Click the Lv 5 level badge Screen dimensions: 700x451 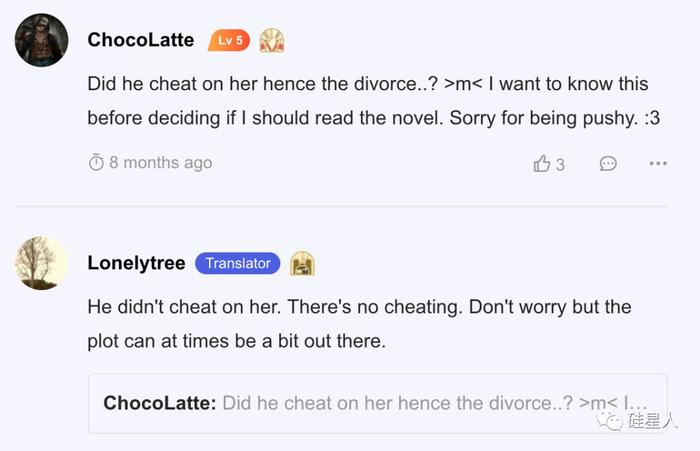click(x=229, y=40)
